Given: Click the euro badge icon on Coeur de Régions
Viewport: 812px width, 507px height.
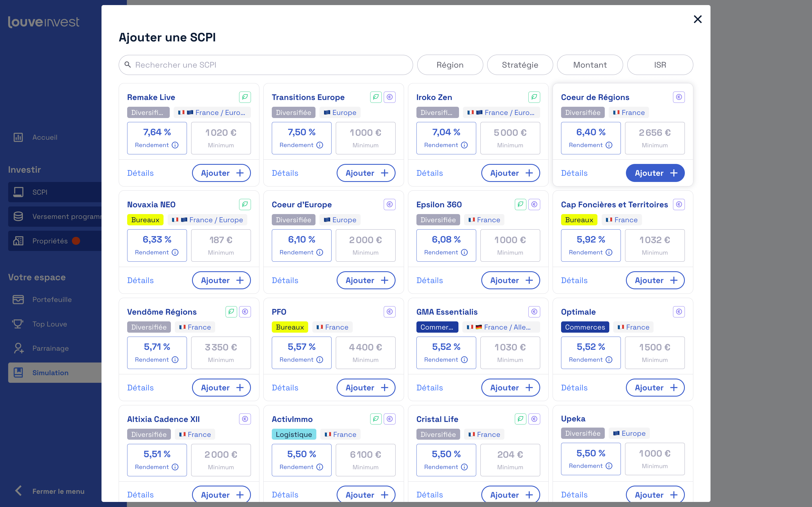Looking at the screenshot, I should 679,97.
